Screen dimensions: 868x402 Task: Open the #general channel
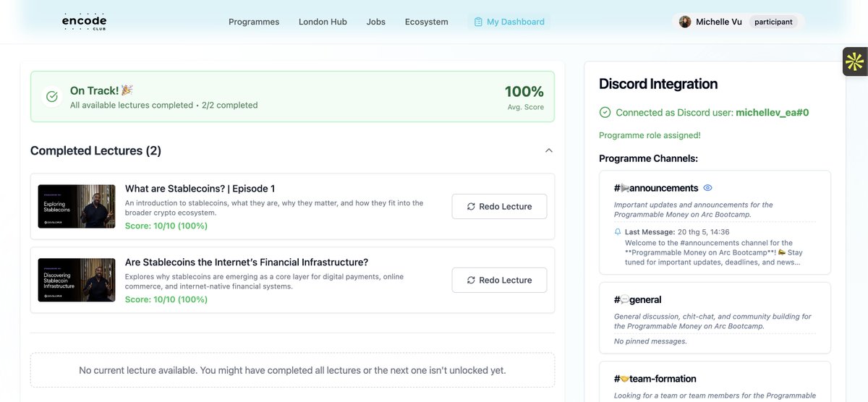click(x=637, y=300)
